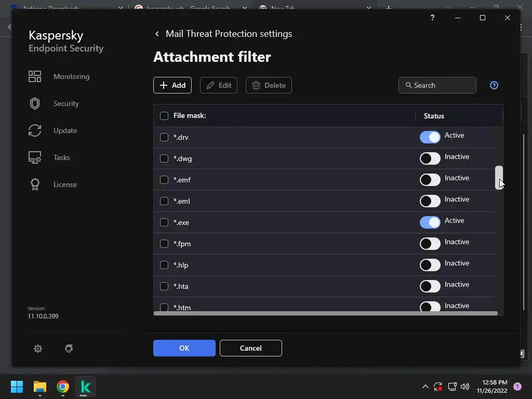Check the *.drv row checkbox
The image size is (532, 399).
pyautogui.click(x=164, y=137)
